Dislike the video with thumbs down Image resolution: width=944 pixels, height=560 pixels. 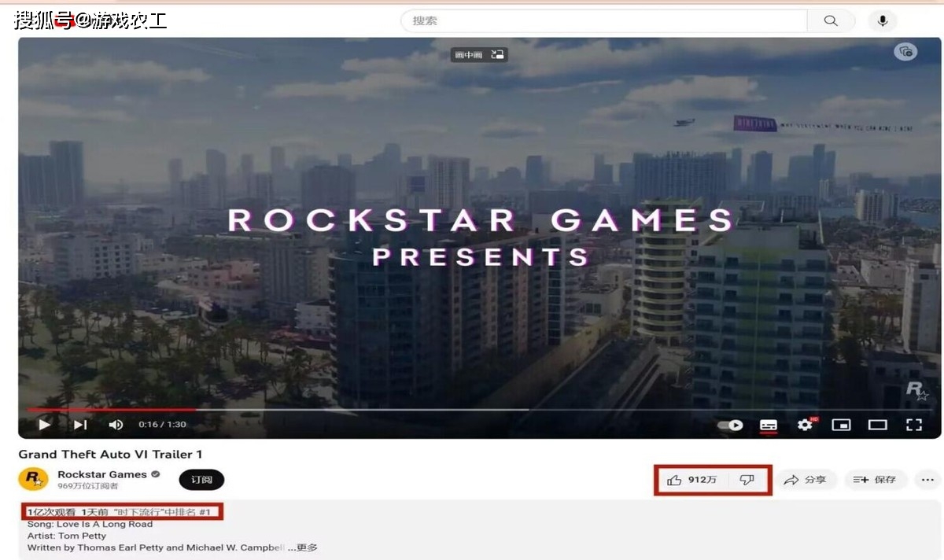pos(747,480)
